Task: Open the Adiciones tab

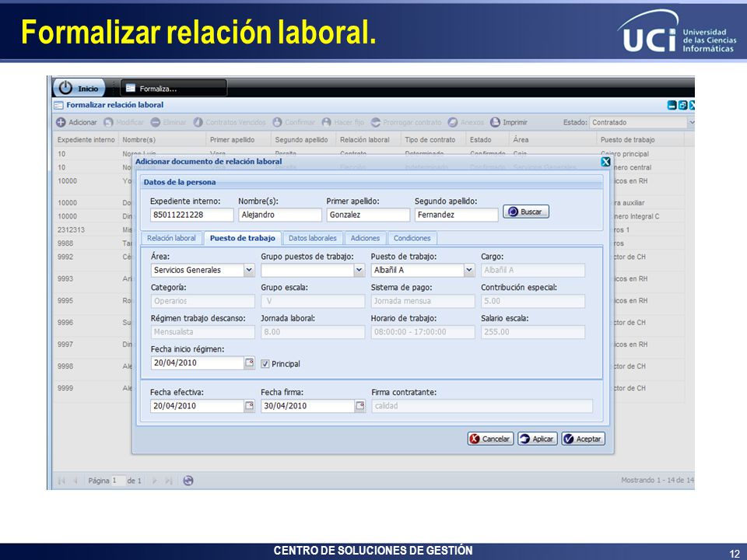Action: 365,238
